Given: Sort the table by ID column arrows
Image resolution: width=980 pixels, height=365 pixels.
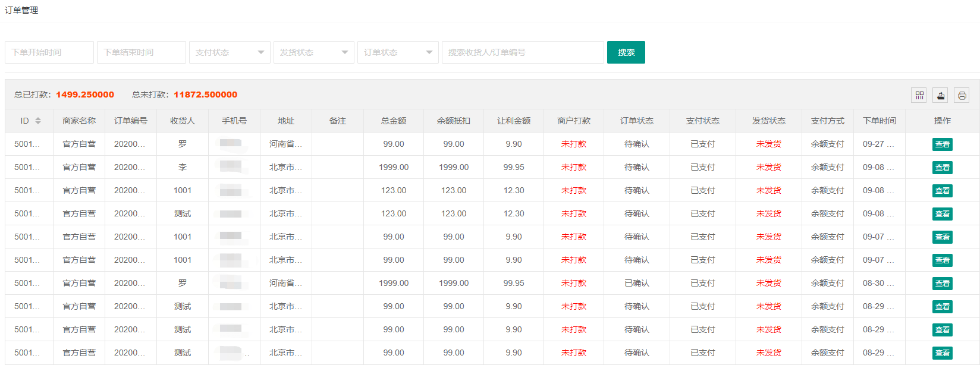Looking at the screenshot, I should tap(38, 121).
